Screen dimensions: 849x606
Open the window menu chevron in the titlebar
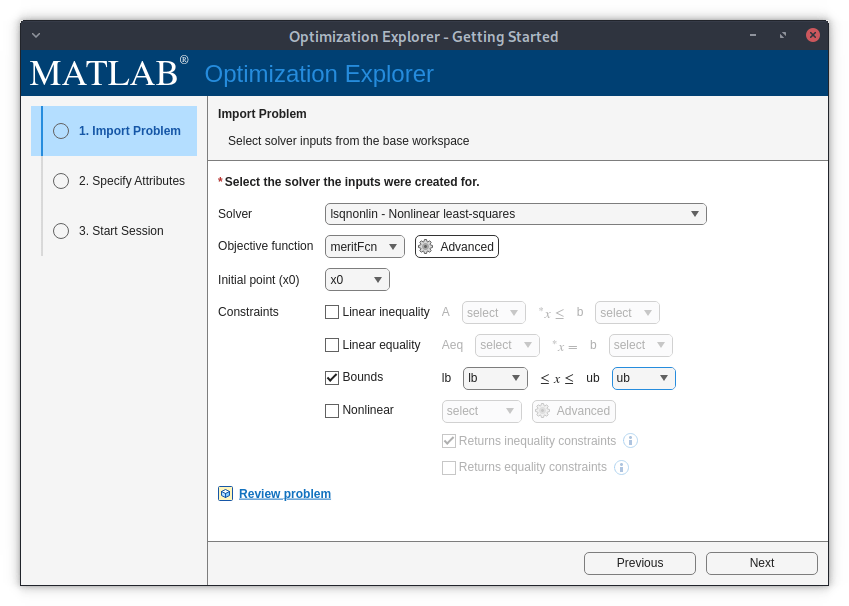point(35,35)
